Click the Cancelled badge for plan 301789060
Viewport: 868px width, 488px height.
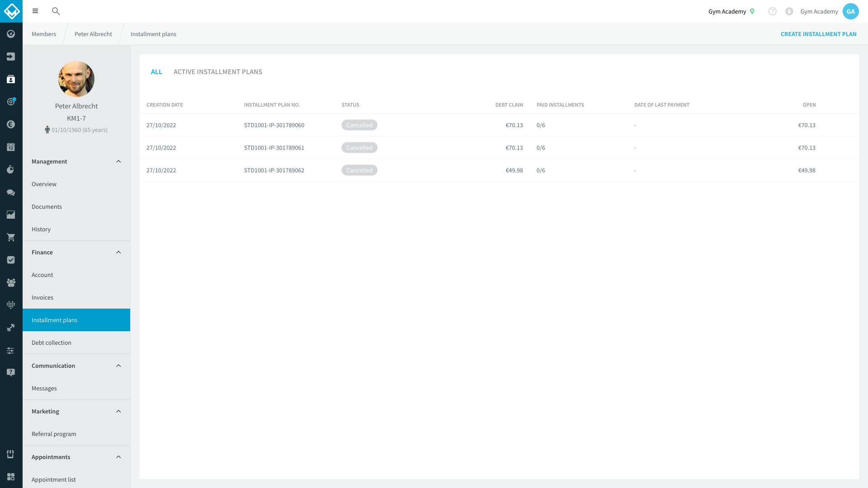359,125
